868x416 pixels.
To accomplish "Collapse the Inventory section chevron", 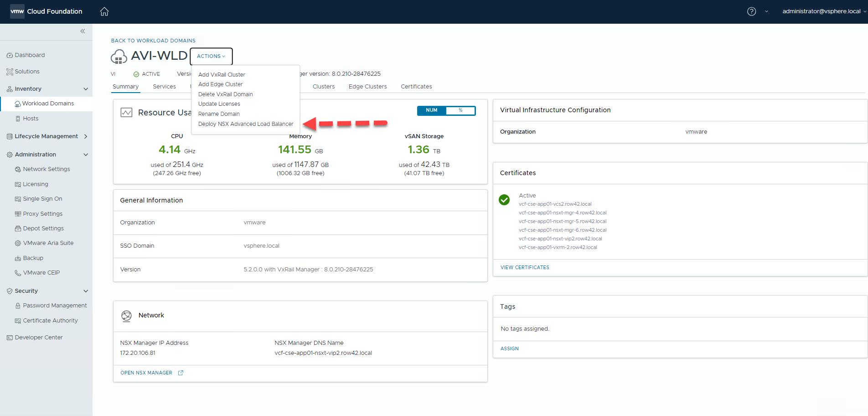I will pyautogui.click(x=86, y=89).
